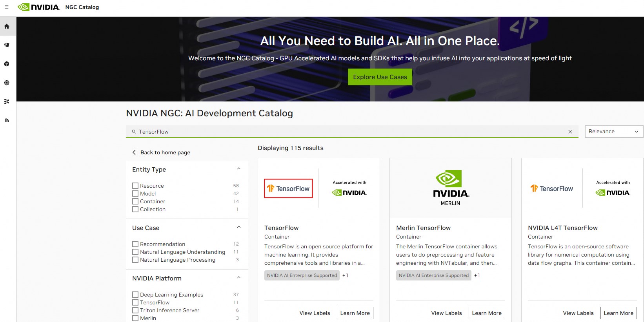Collapse the Entity Type section
The height and width of the screenshot is (322, 644).
click(239, 169)
